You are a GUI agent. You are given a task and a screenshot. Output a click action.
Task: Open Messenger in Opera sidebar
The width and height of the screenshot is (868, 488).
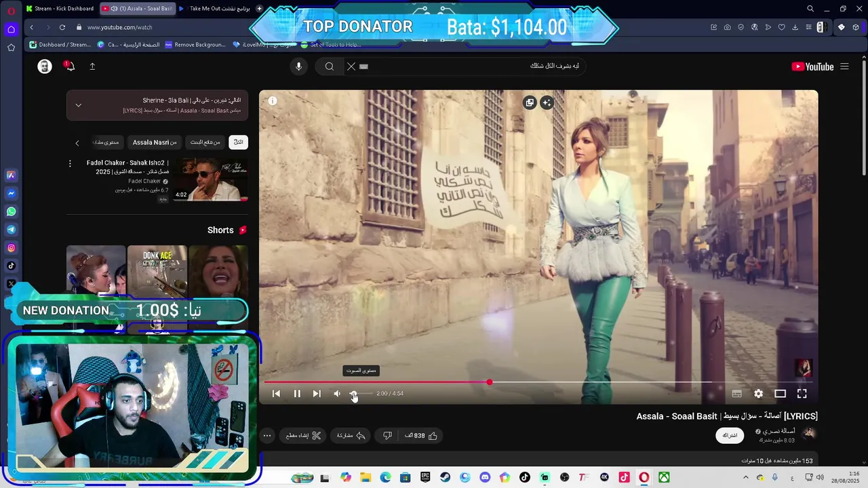11,193
